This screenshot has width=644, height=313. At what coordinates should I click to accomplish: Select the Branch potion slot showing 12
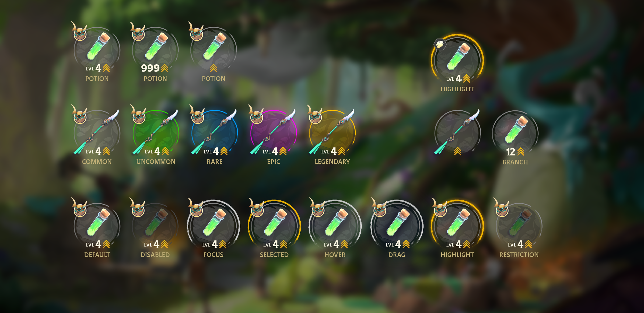click(x=515, y=134)
